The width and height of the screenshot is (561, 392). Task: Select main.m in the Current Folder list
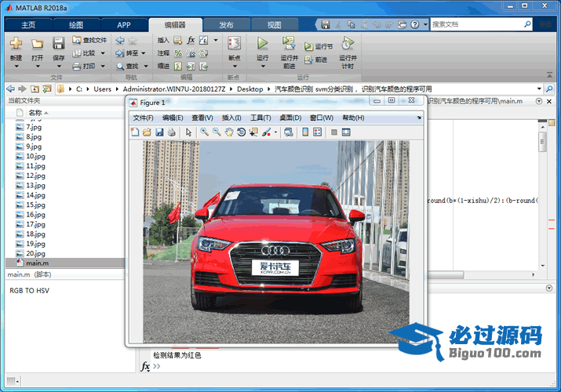(x=38, y=263)
